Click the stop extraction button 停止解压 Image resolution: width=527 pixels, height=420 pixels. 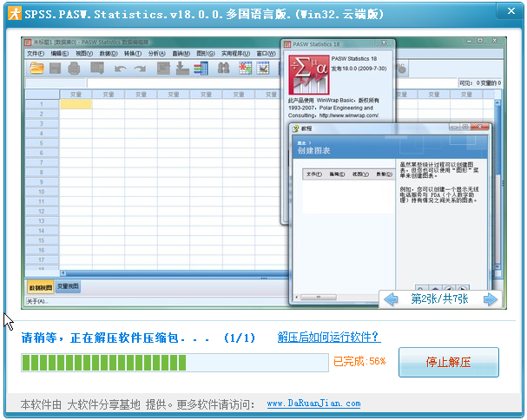449,362
